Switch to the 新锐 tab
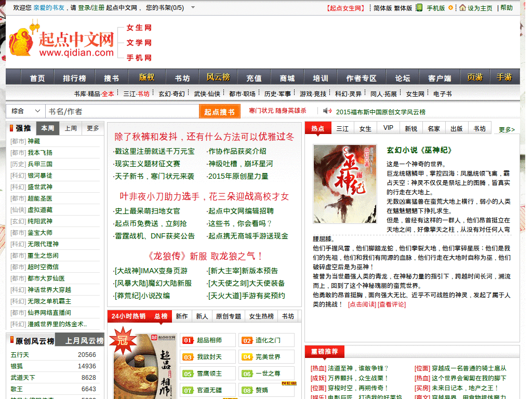 (411, 129)
